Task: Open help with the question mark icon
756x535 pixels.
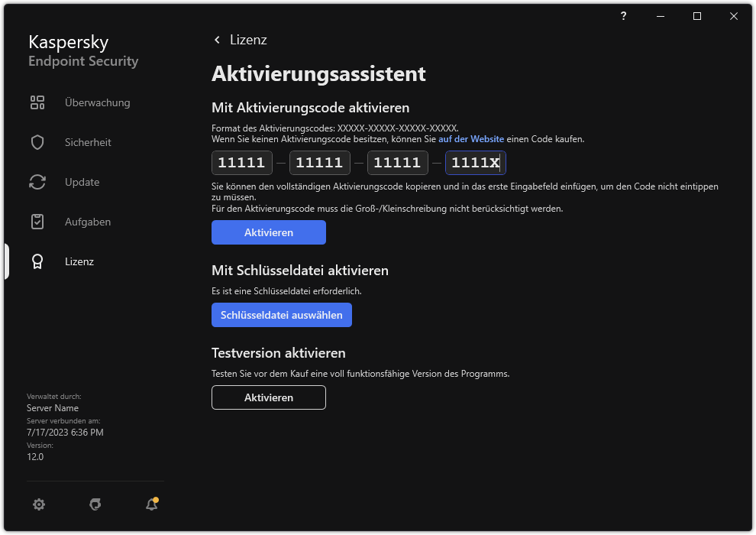Action: [623, 16]
